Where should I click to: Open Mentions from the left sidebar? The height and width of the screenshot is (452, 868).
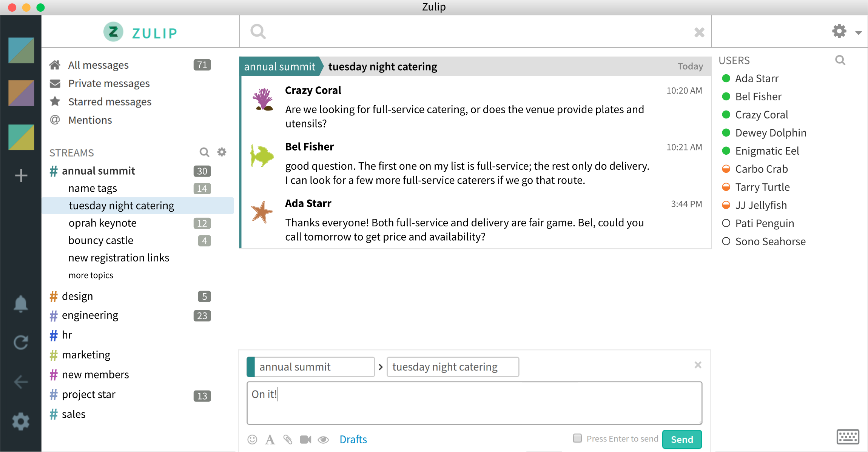coord(90,120)
